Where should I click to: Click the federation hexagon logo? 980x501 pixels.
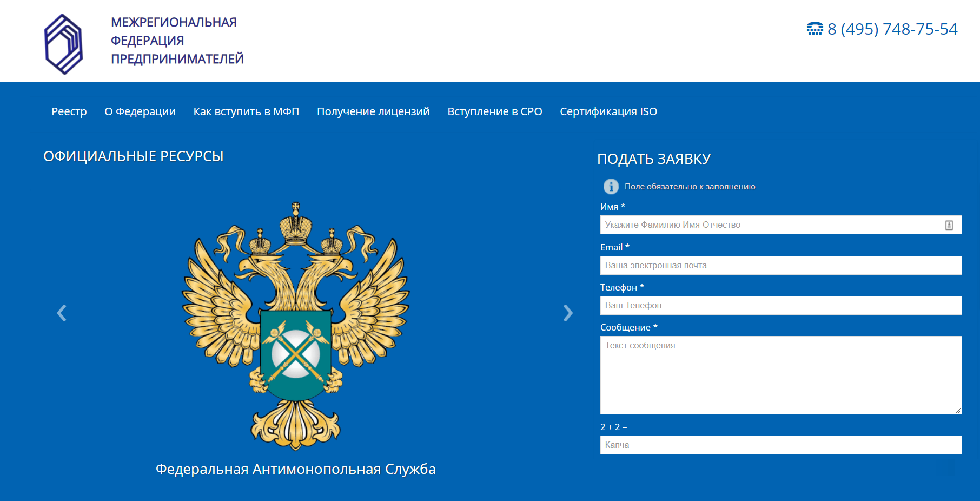[x=64, y=44]
